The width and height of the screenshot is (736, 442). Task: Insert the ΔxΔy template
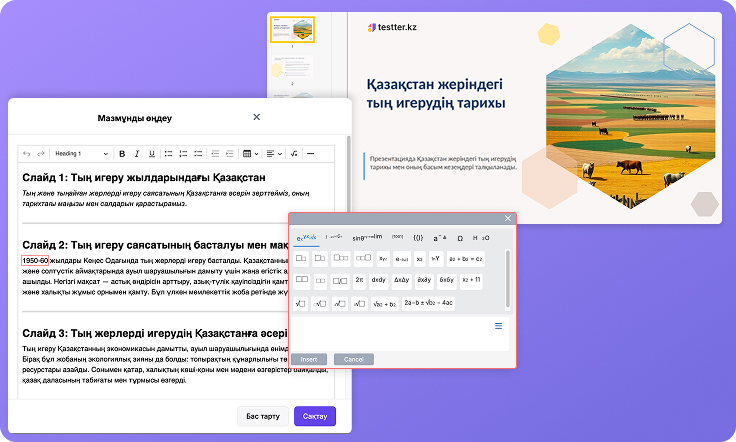pyautogui.click(x=401, y=280)
